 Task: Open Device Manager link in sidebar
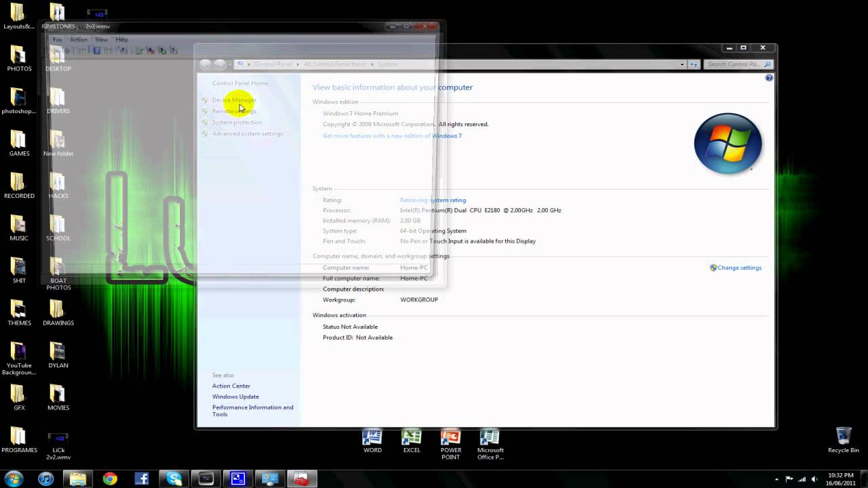(x=234, y=100)
